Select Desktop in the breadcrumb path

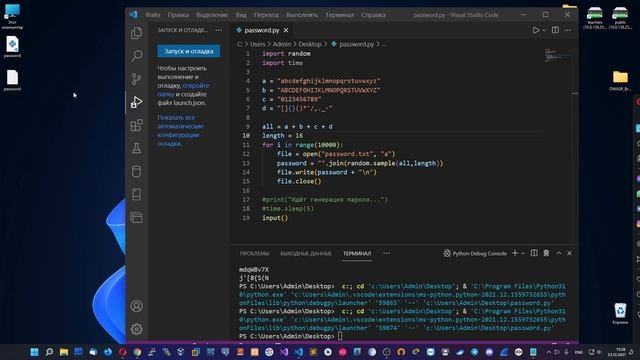click(x=310, y=44)
